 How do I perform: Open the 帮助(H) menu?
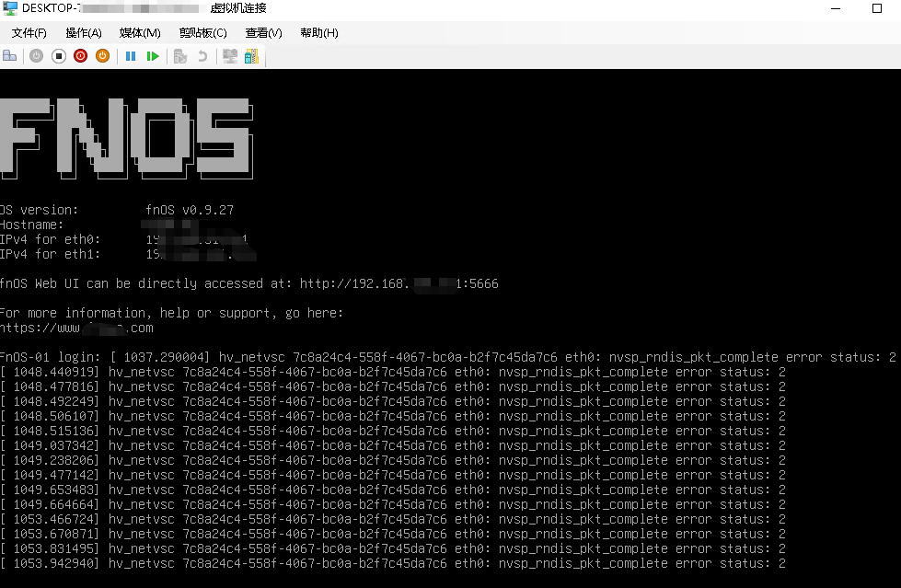click(x=319, y=33)
